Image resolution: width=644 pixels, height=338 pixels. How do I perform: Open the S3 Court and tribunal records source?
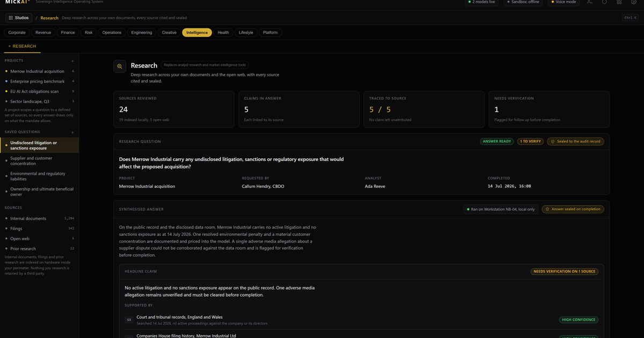tap(361, 320)
